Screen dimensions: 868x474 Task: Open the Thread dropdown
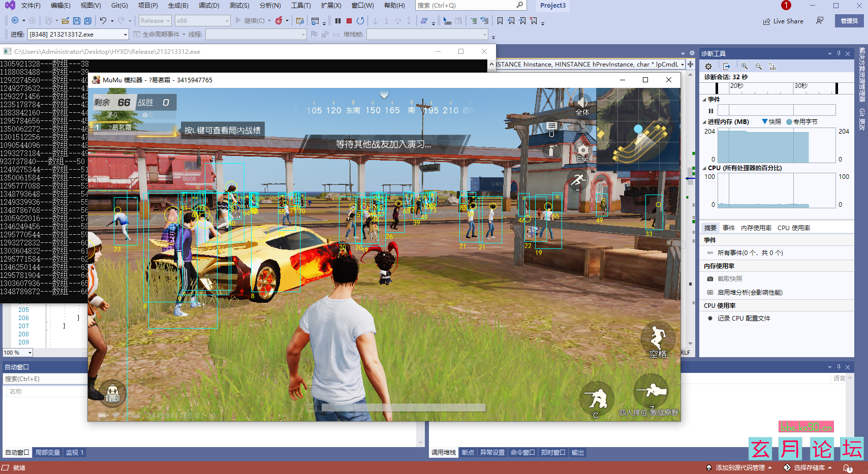[256, 35]
